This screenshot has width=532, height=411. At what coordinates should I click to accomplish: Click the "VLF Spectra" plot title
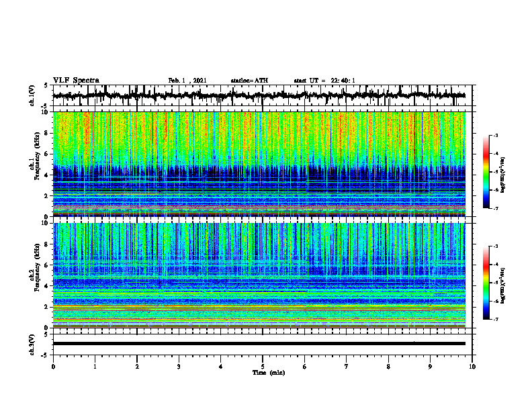tap(76, 81)
